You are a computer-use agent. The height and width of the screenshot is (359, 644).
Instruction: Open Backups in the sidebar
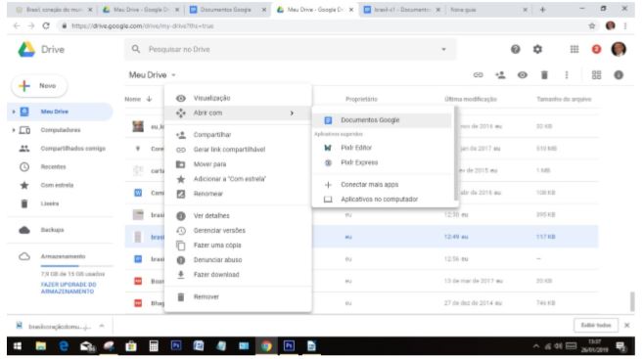52,230
